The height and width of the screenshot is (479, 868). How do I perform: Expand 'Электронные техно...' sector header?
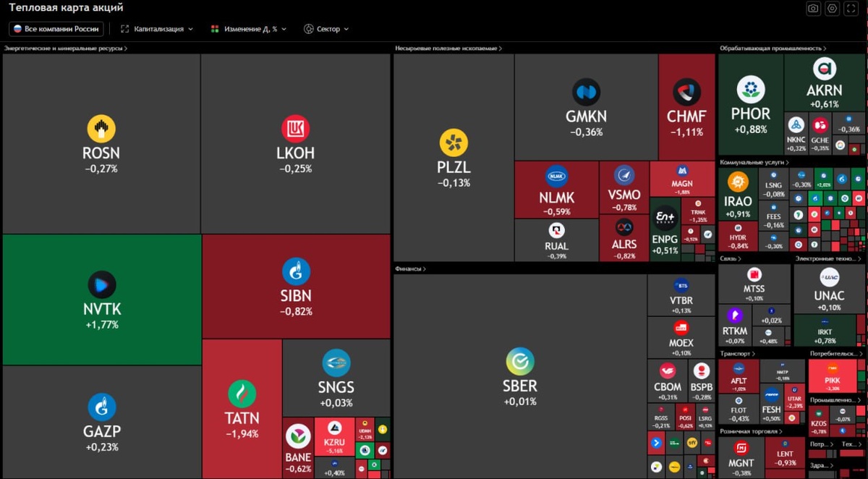(x=830, y=258)
